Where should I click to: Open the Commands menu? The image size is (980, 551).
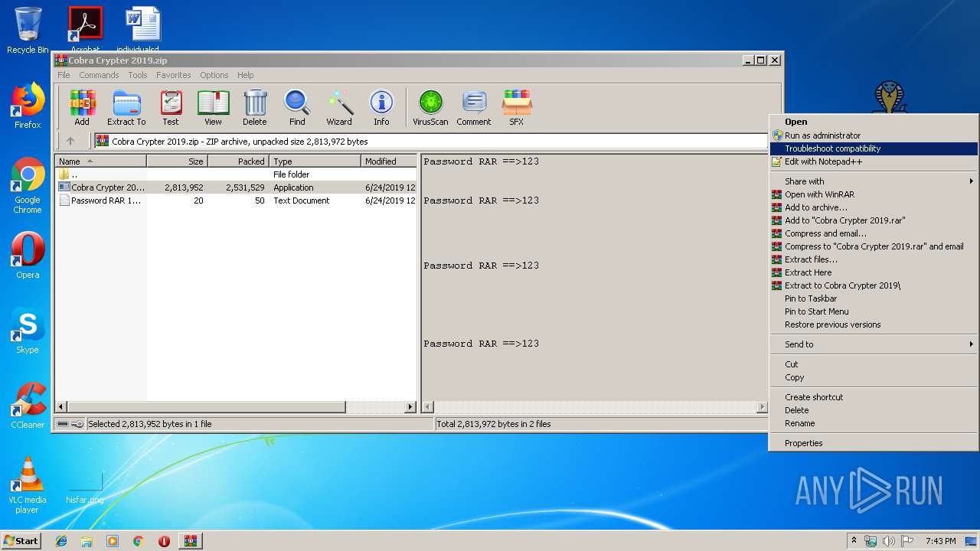click(99, 75)
